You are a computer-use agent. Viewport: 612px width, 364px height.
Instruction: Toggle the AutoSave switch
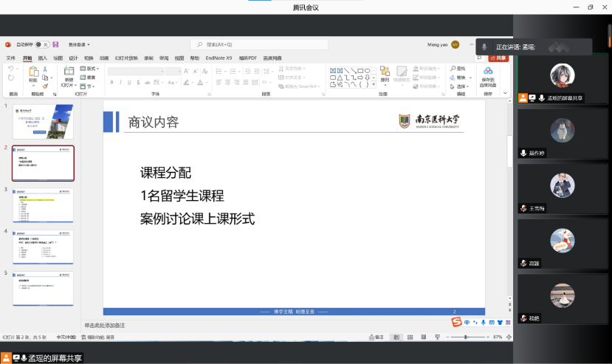[41, 44]
